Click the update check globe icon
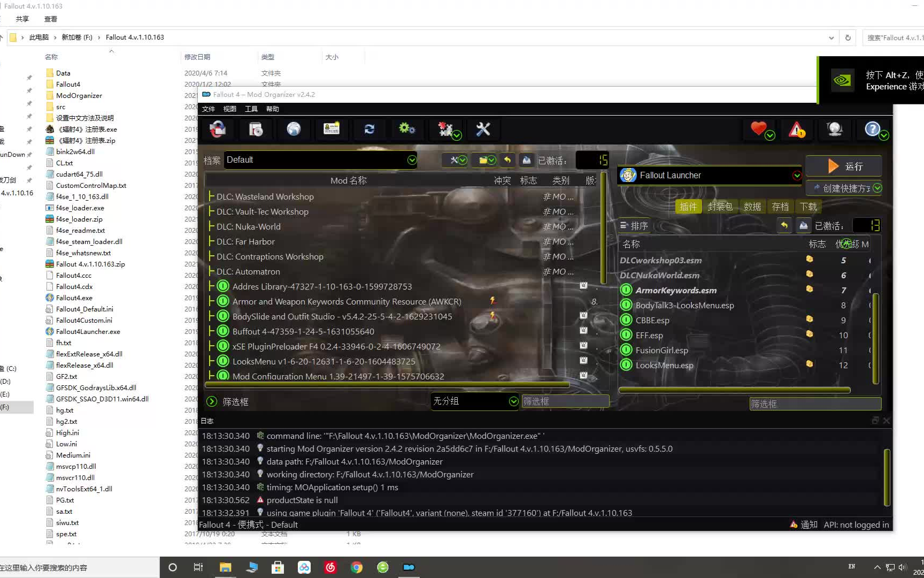This screenshot has width=924, height=578. tap(834, 129)
